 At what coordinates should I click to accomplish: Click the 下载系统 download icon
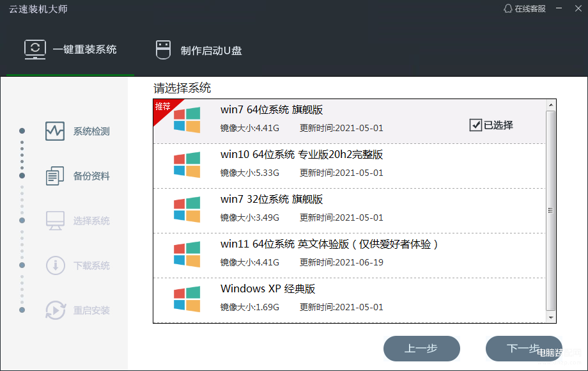coord(56,265)
